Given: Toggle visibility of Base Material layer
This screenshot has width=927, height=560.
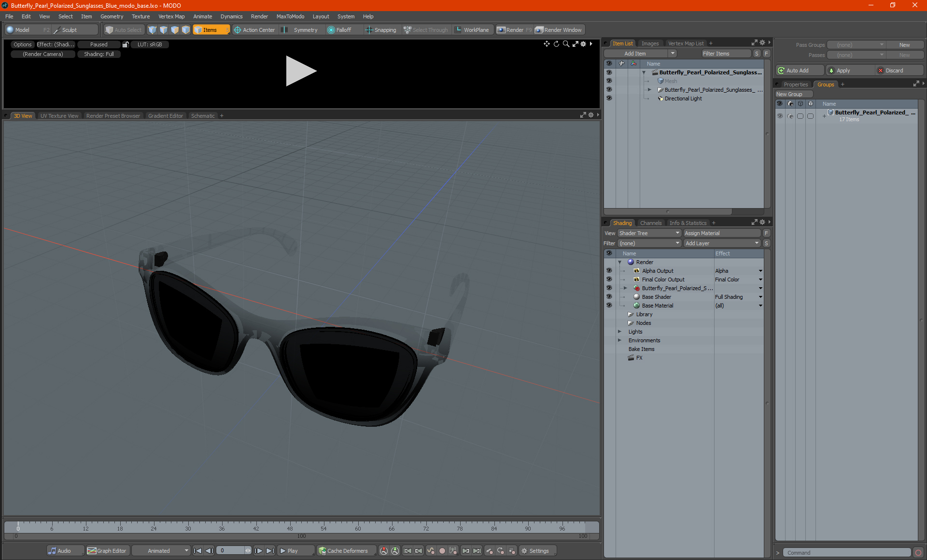Looking at the screenshot, I should 609,306.
